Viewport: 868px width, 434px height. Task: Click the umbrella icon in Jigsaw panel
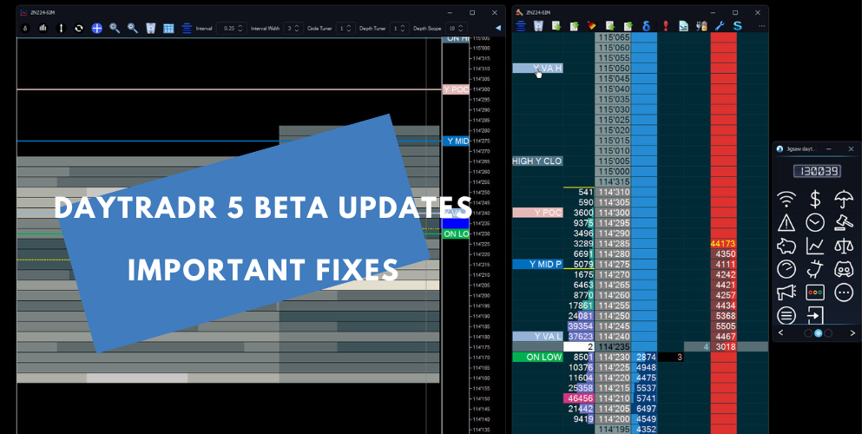[x=844, y=199]
